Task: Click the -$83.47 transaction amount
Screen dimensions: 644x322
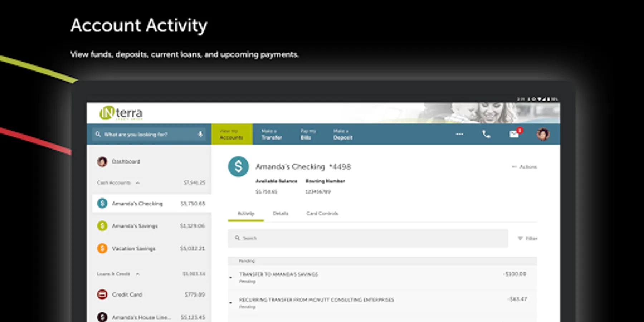Action: pyautogui.click(x=517, y=299)
